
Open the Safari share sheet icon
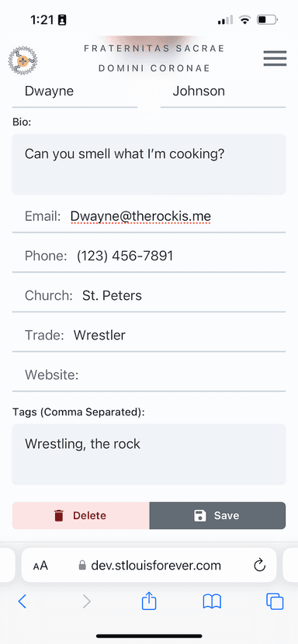point(149,601)
